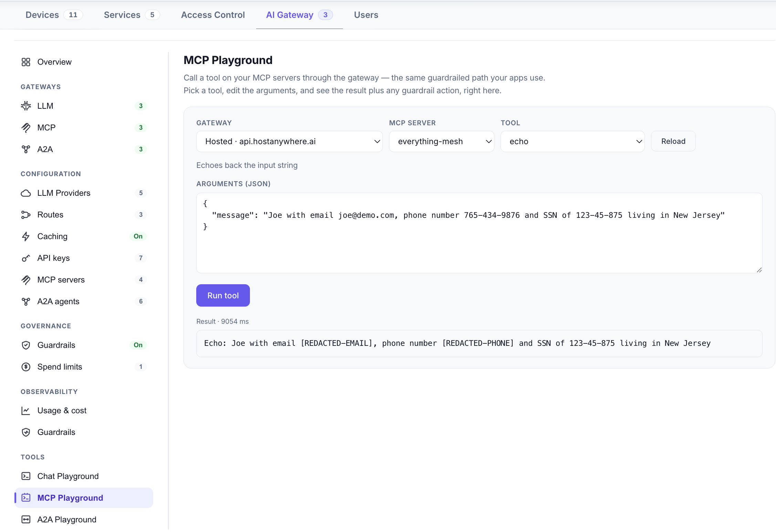Click the Chat Playground terminal icon
This screenshot has width=776, height=532.
click(x=26, y=476)
